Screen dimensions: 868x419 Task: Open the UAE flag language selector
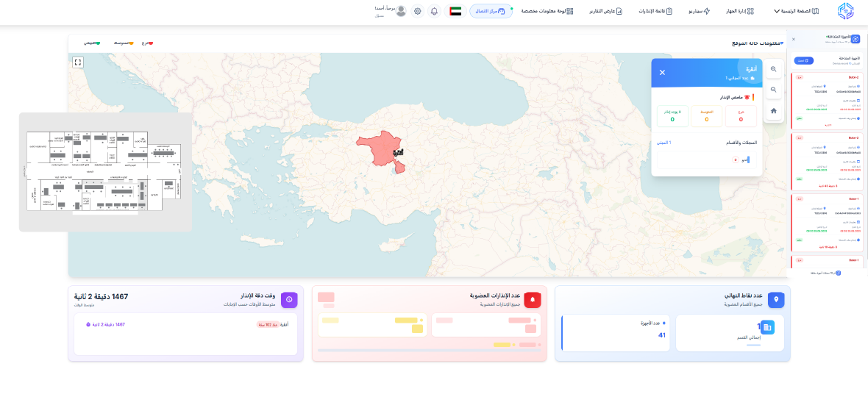[455, 11]
